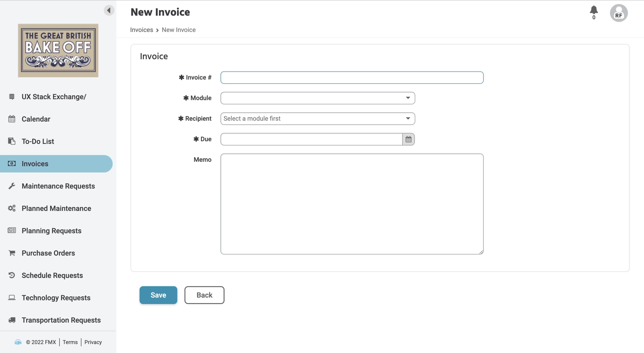Click the To-Do List clipboard icon
The height and width of the screenshot is (353, 644).
(x=12, y=141)
